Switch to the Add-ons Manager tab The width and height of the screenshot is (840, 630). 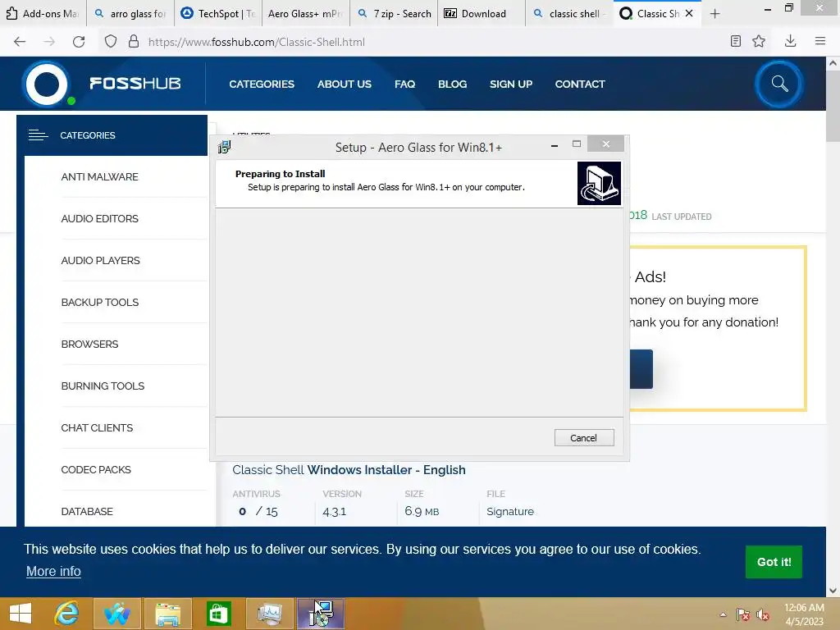click(x=43, y=13)
